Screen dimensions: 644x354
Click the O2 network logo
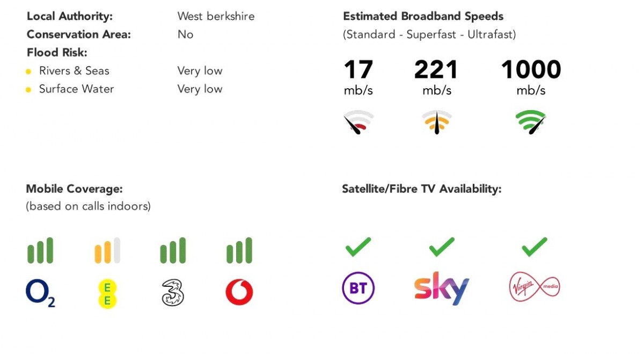coord(40,293)
